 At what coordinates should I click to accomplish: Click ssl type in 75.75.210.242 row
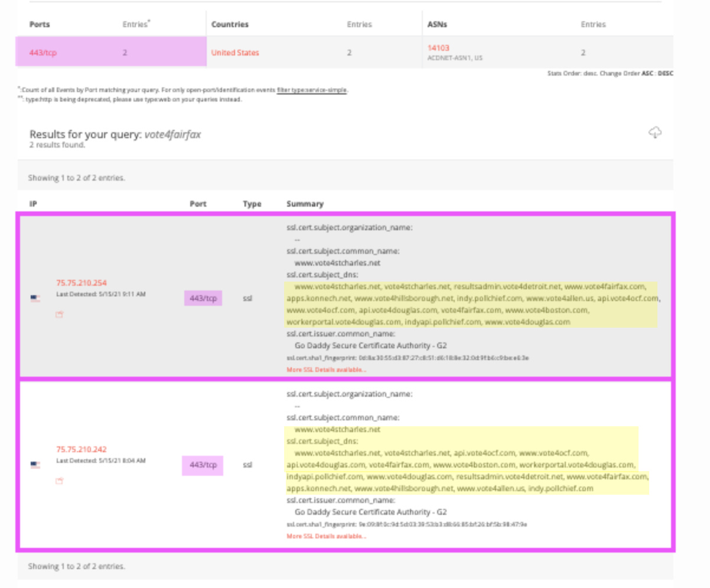pyautogui.click(x=247, y=465)
